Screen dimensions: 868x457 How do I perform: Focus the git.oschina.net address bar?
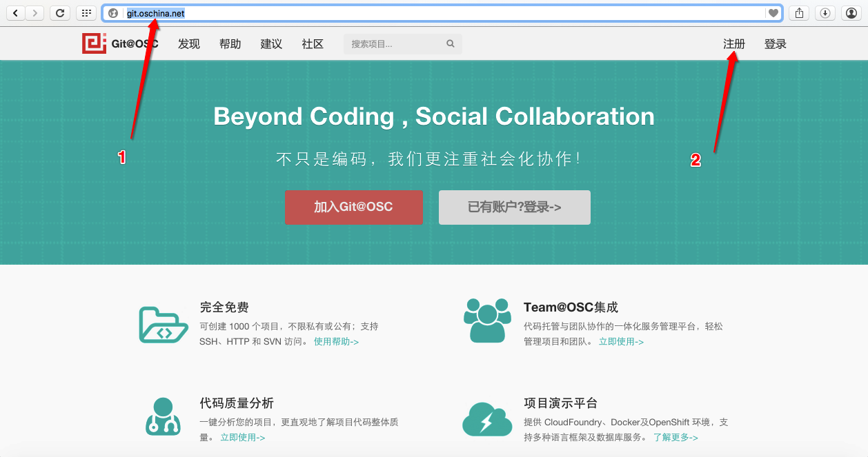coord(442,13)
